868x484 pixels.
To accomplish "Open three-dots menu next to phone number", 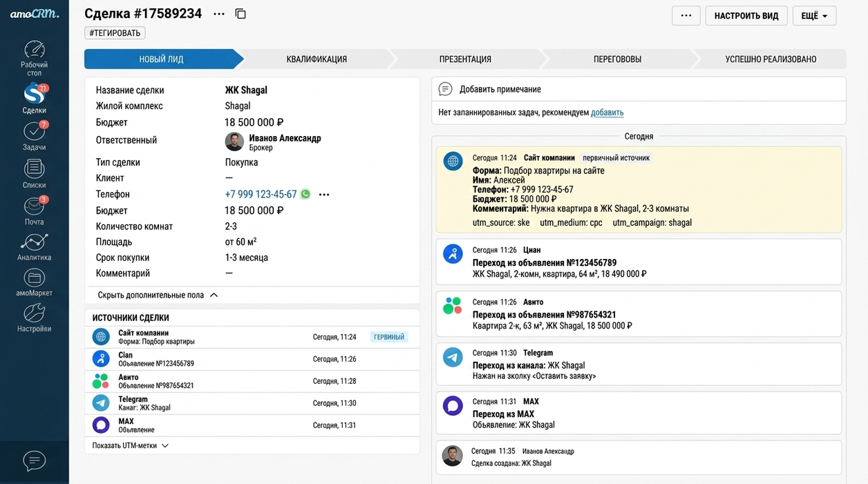I will (x=324, y=195).
